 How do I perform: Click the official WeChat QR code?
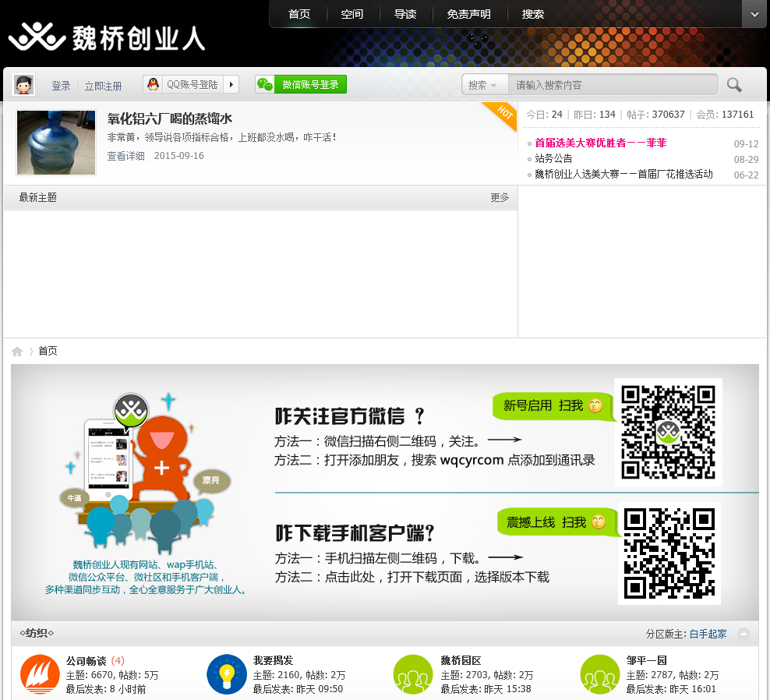[x=668, y=433]
